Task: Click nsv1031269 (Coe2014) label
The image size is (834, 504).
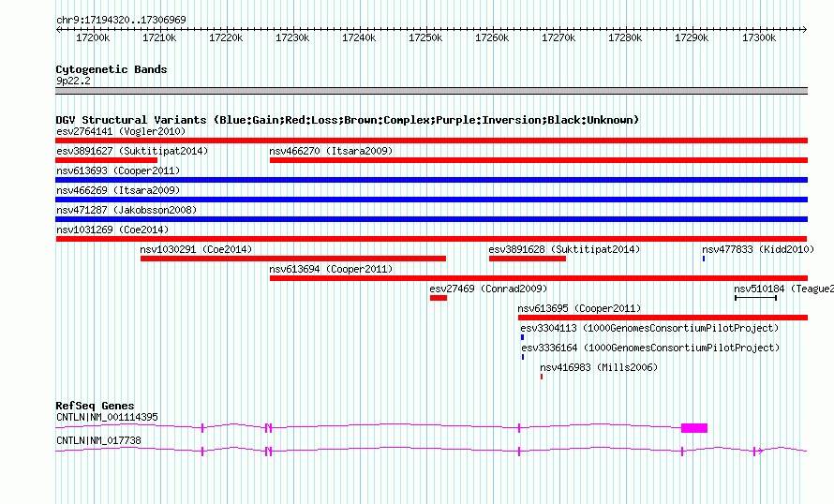Action: click(x=112, y=230)
